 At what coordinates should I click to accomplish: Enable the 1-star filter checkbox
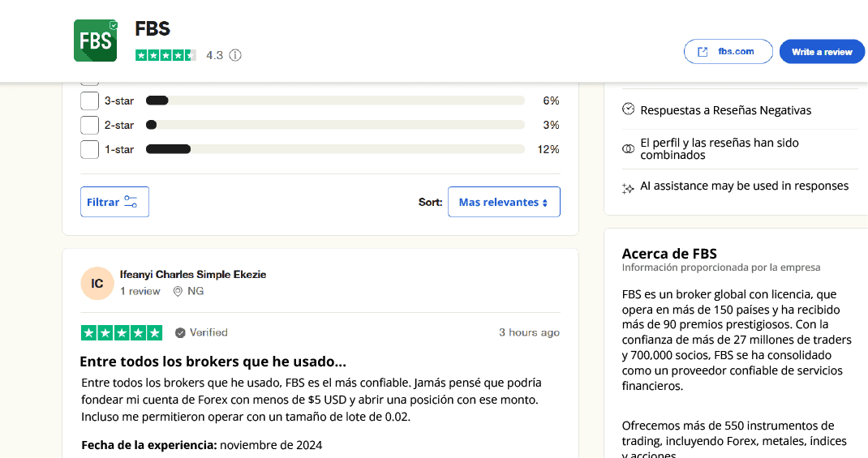[89, 149]
